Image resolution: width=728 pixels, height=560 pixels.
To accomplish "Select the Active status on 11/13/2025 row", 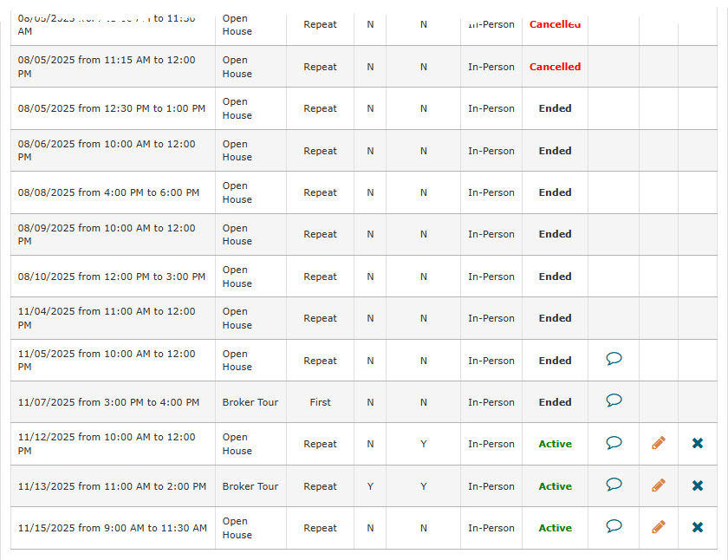I will pyautogui.click(x=555, y=486).
